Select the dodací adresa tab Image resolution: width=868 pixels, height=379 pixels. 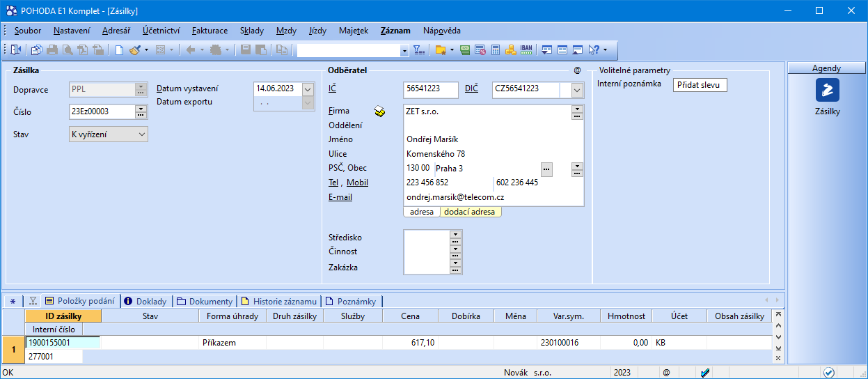[x=471, y=212]
